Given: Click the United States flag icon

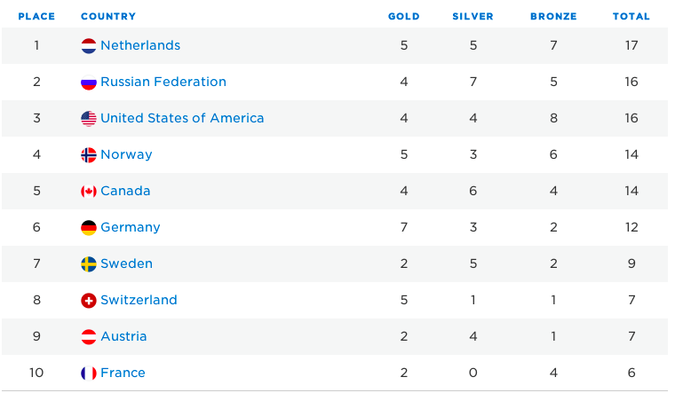Looking at the screenshot, I should point(88,118).
